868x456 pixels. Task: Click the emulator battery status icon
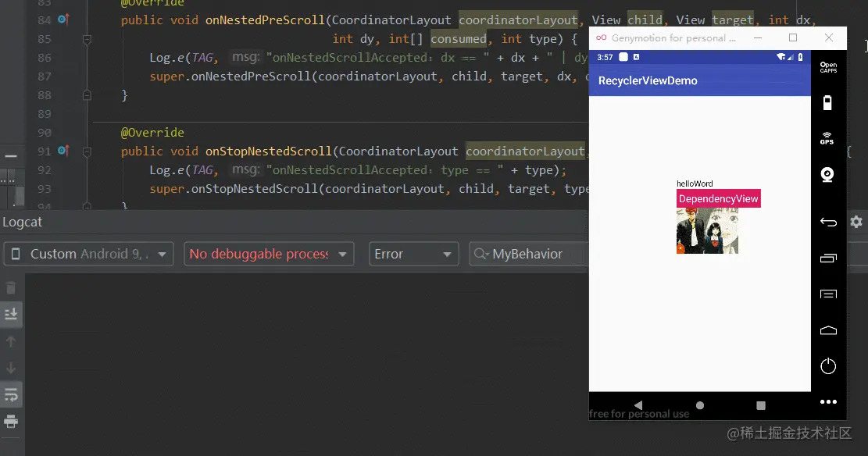point(801,57)
